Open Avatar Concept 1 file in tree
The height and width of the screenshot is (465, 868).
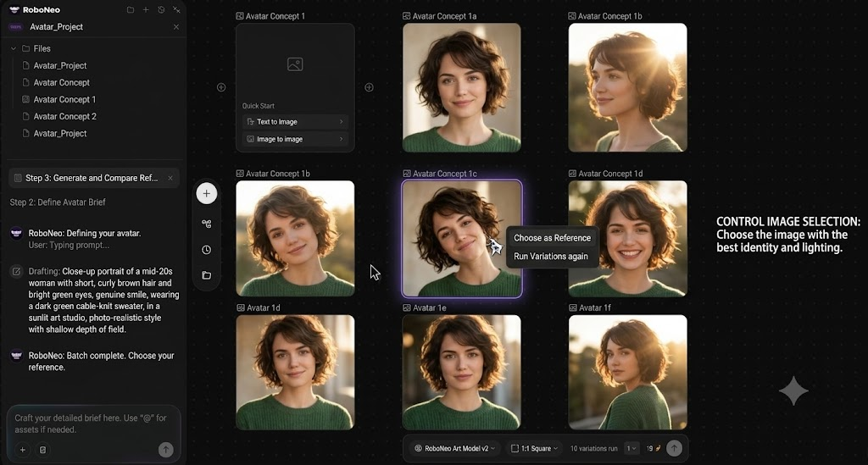pyautogui.click(x=64, y=100)
